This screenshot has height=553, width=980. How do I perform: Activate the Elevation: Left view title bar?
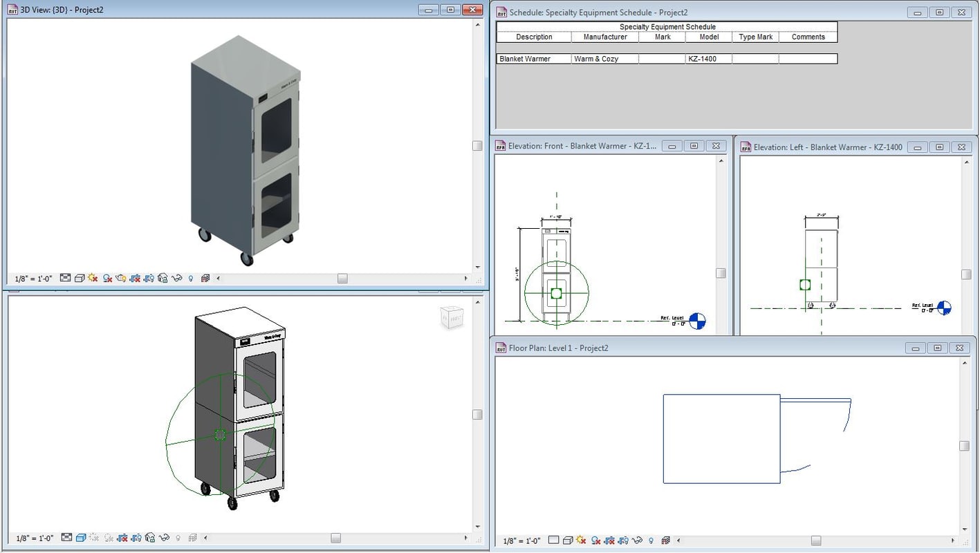pos(827,147)
